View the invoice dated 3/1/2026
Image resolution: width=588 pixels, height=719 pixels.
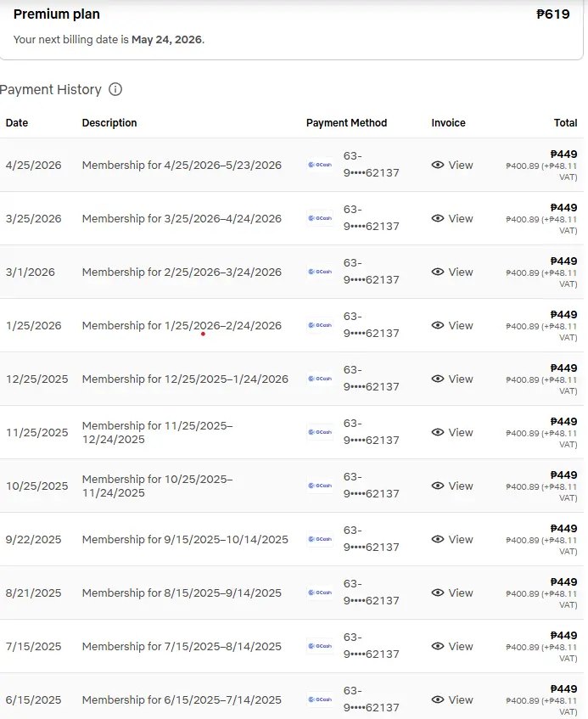(452, 272)
